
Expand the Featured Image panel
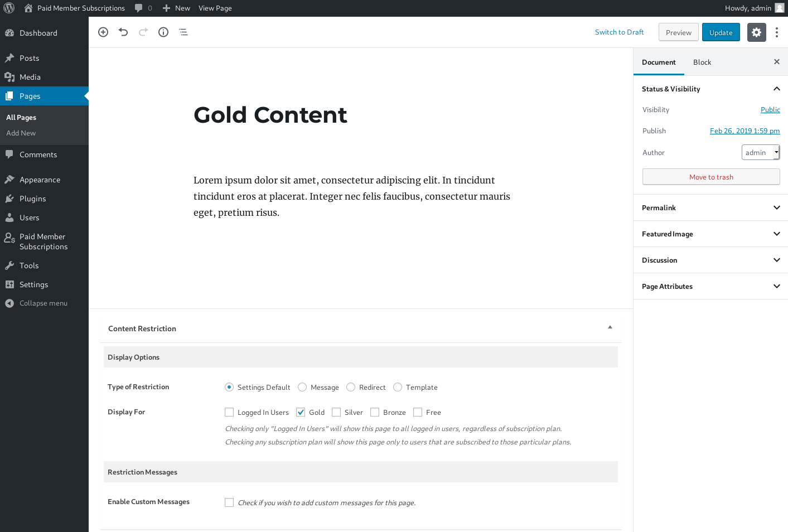click(x=710, y=234)
